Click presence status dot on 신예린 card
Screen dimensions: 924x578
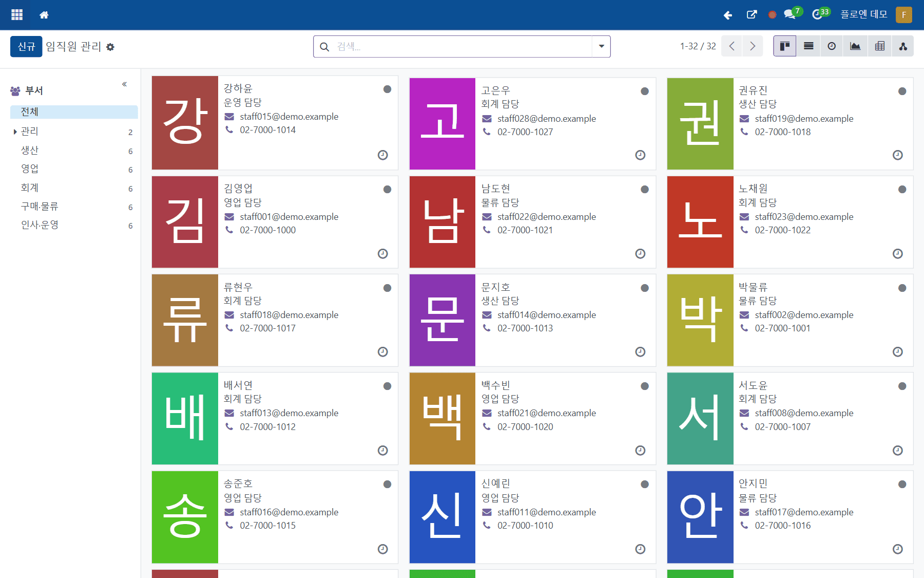point(645,484)
